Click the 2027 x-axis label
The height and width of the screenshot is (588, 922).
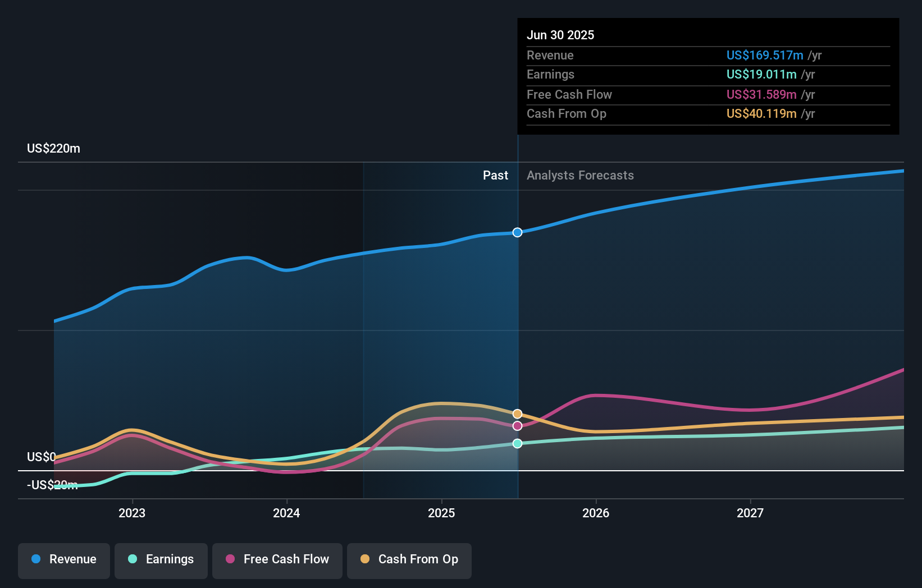pyautogui.click(x=750, y=513)
